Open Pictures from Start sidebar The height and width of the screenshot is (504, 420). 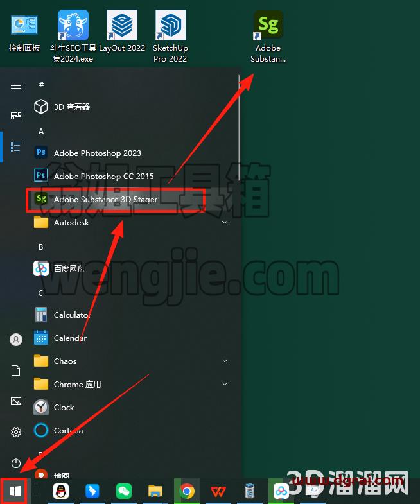[x=16, y=401]
